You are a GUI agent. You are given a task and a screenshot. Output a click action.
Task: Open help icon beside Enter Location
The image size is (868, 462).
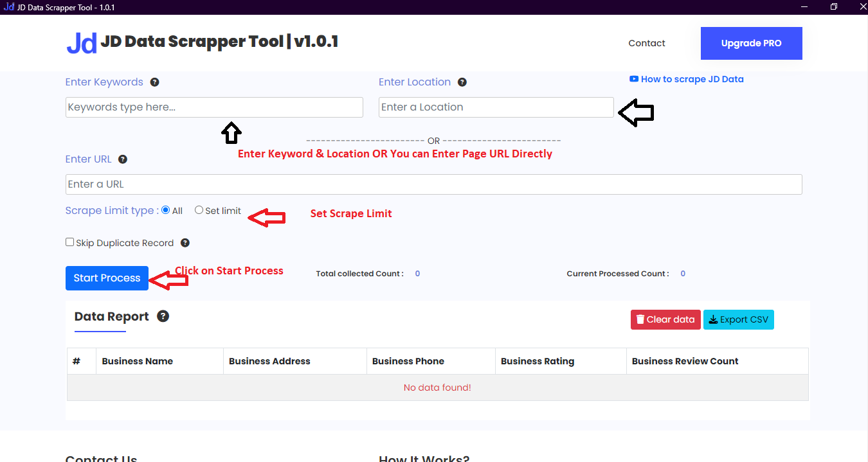click(462, 82)
